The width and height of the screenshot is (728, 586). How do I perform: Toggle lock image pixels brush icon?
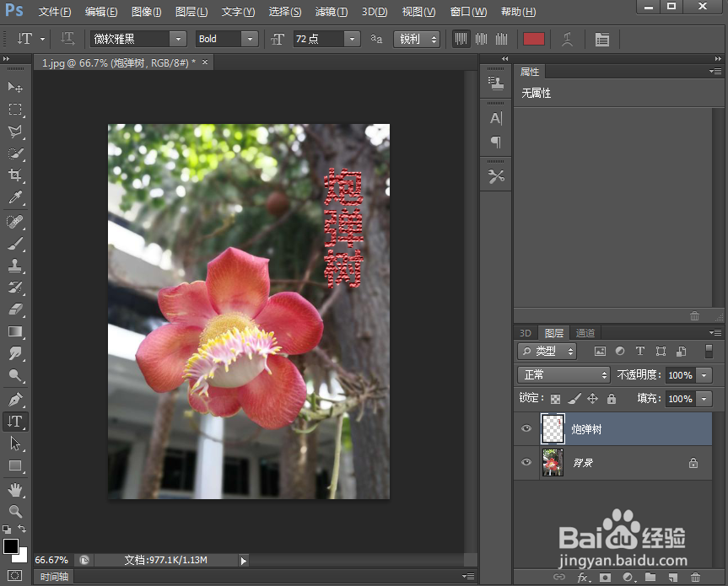(x=574, y=399)
